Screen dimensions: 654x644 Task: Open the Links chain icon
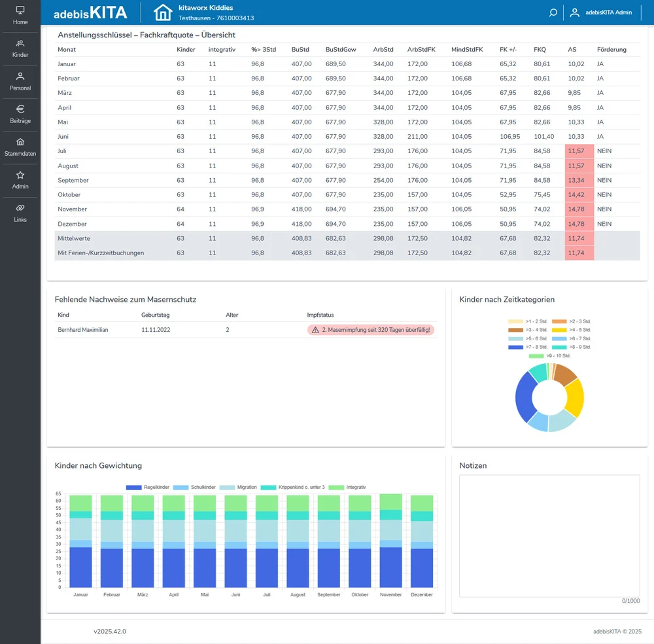pos(20,207)
